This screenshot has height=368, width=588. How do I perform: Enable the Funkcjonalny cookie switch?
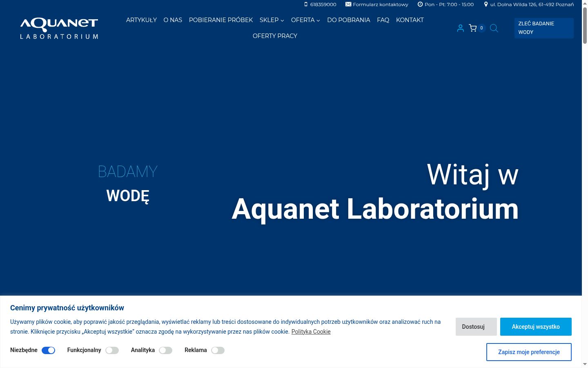pos(112,350)
